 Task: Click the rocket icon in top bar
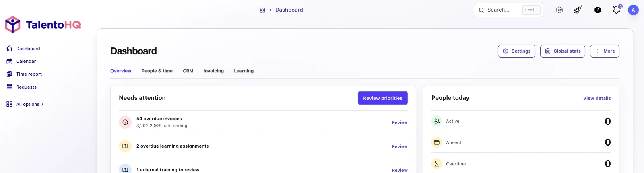[x=578, y=10]
